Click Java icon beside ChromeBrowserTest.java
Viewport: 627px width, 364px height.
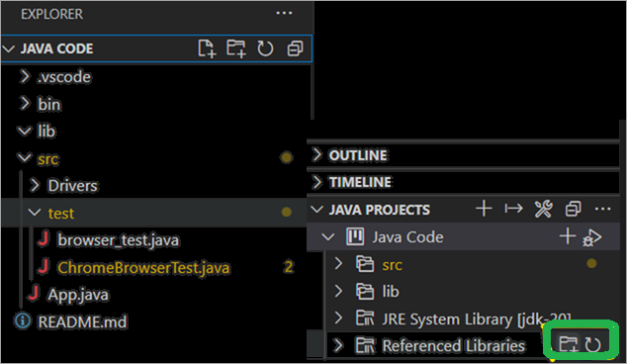pos(44,266)
